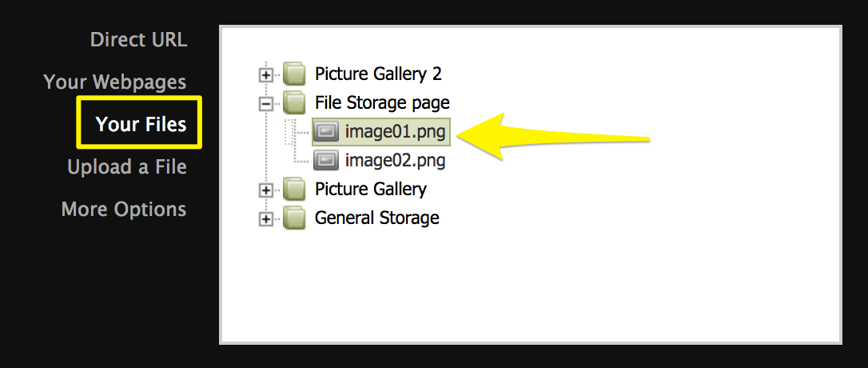
Task: Open the More Options tab
Action: point(124,210)
